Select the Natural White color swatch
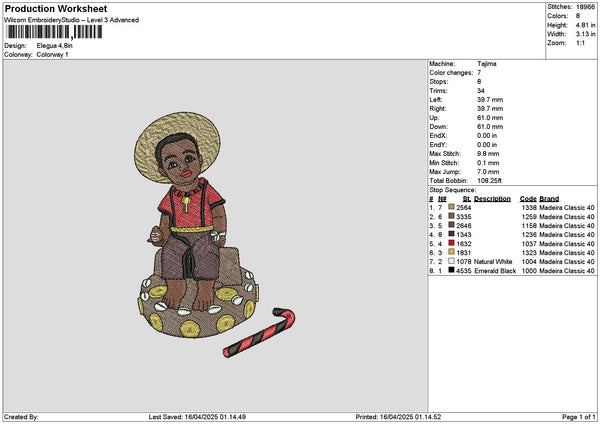Screen dimensions: 600x424 (451, 261)
